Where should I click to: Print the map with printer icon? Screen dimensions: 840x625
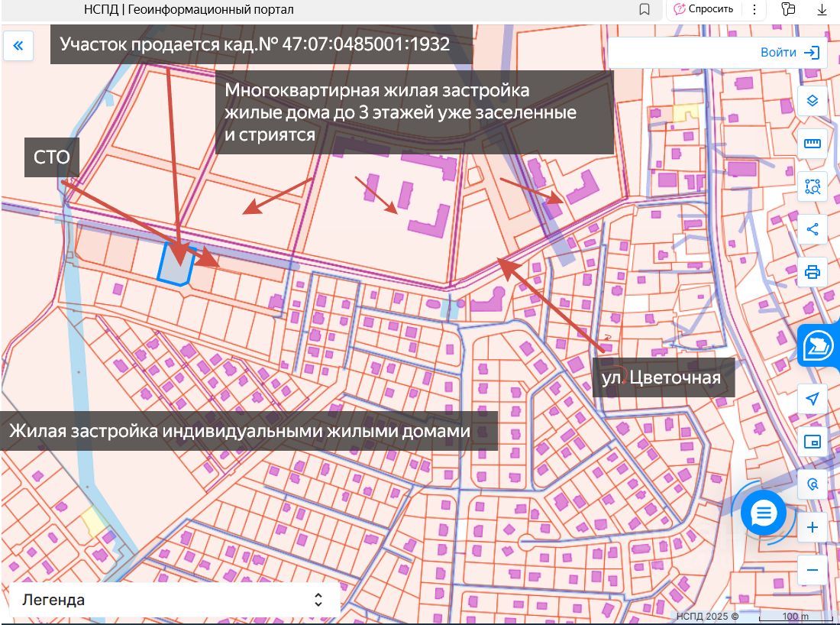click(813, 272)
